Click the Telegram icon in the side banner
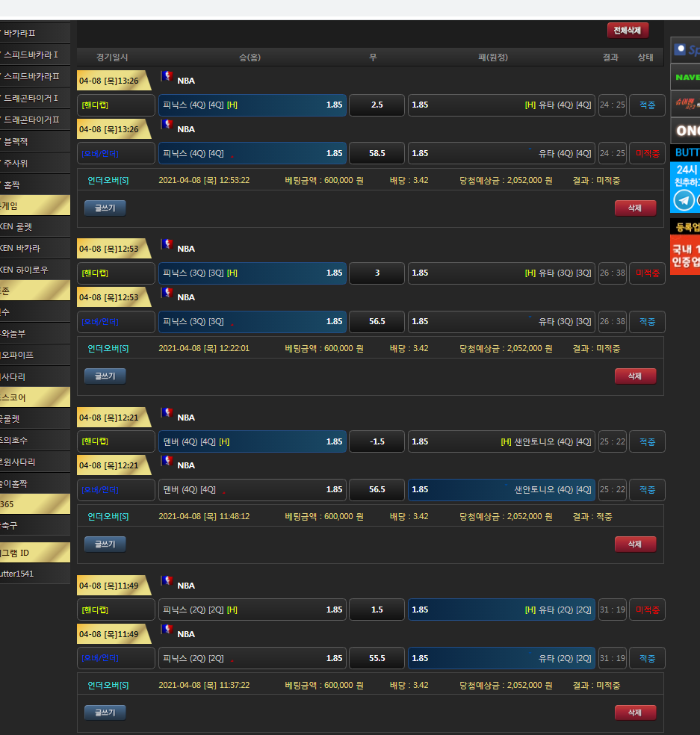Screen dimensions: 700x735 [684, 200]
